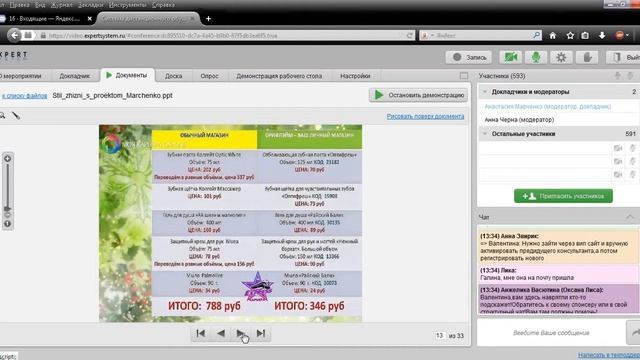Image resolution: width=640 pixels, height=360 pixels.
Task: Open the downloads arrow icon
Action: coord(602,36)
